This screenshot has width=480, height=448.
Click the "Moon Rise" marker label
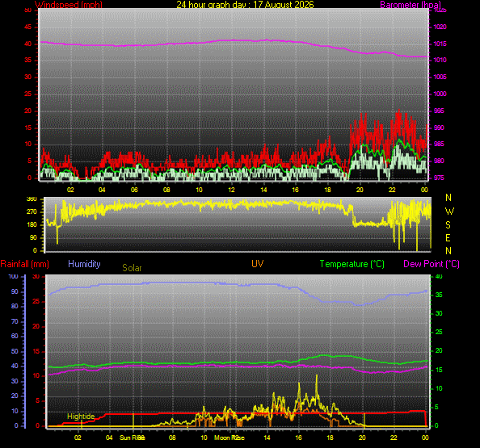(x=229, y=438)
